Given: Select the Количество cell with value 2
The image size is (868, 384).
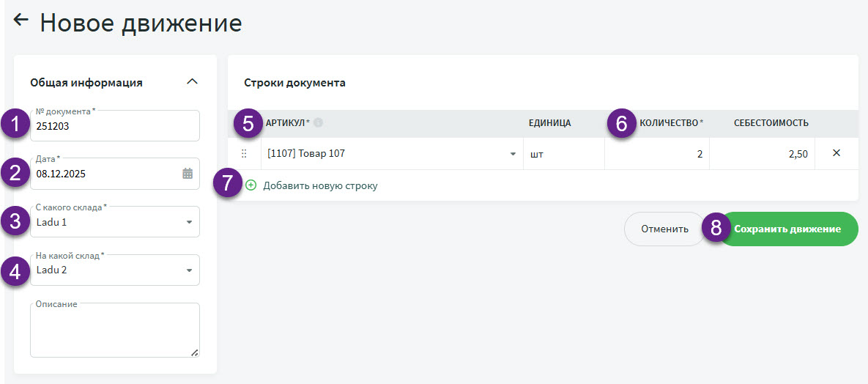Looking at the screenshot, I should 656,154.
